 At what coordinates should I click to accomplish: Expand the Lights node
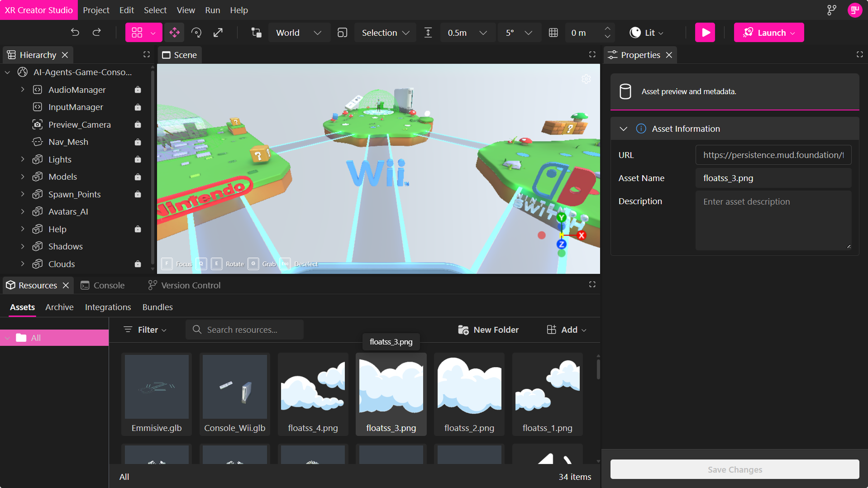click(x=23, y=159)
